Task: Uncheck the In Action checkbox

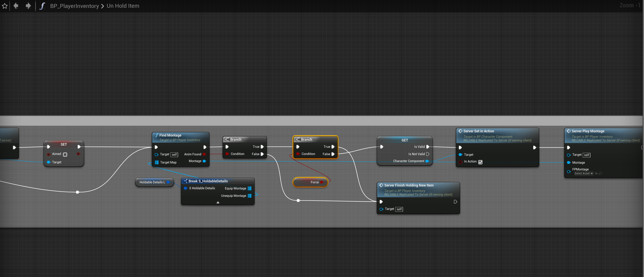Action: 480,162
